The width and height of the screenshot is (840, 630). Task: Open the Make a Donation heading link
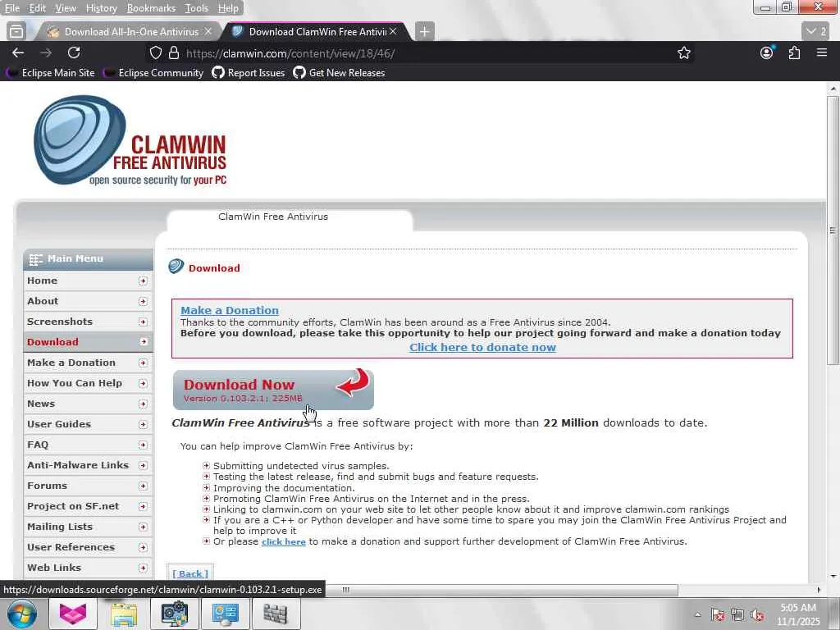(230, 310)
